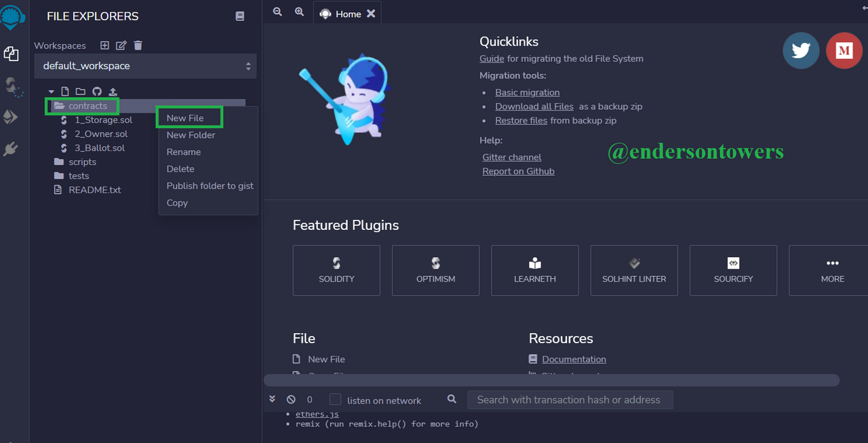Screen dimensions: 868x443
Task: Click the Download all Files link
Action: [x=534, y=107]
